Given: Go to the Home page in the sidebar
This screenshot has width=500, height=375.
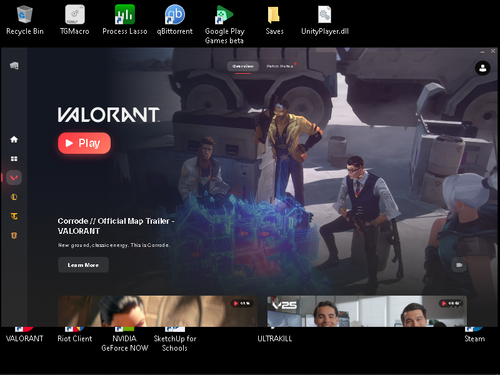Looking at the screenshot, I should [x=14, y=139].
